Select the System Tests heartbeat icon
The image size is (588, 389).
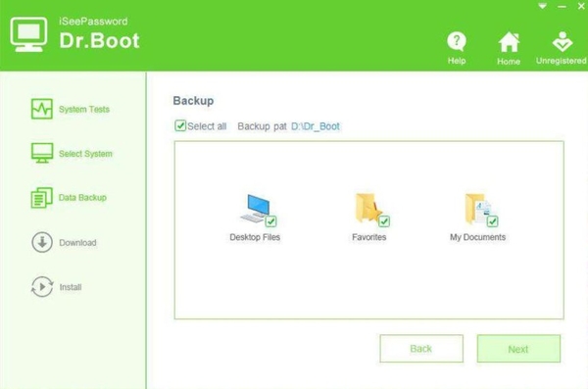41,109
